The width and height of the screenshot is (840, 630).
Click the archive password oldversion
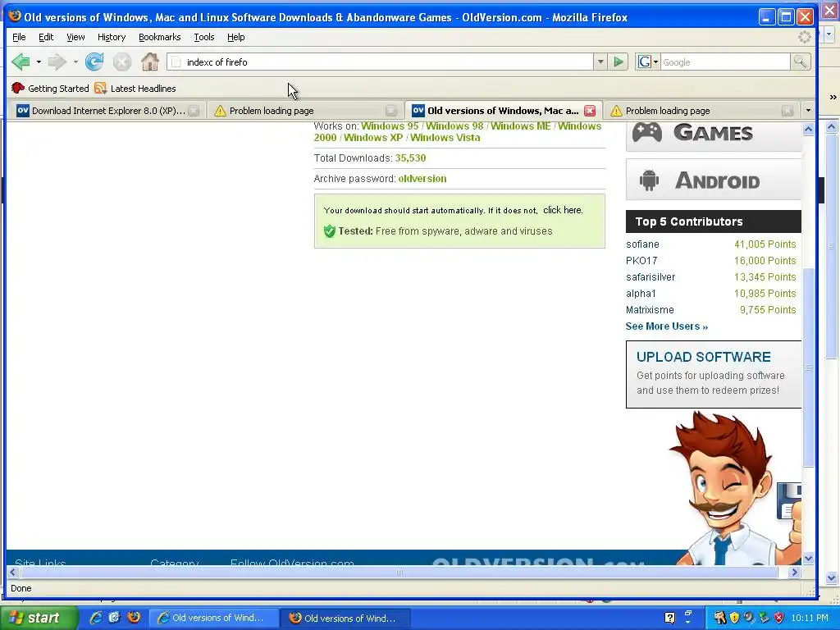pyautogui.click(x=422, y=178)
